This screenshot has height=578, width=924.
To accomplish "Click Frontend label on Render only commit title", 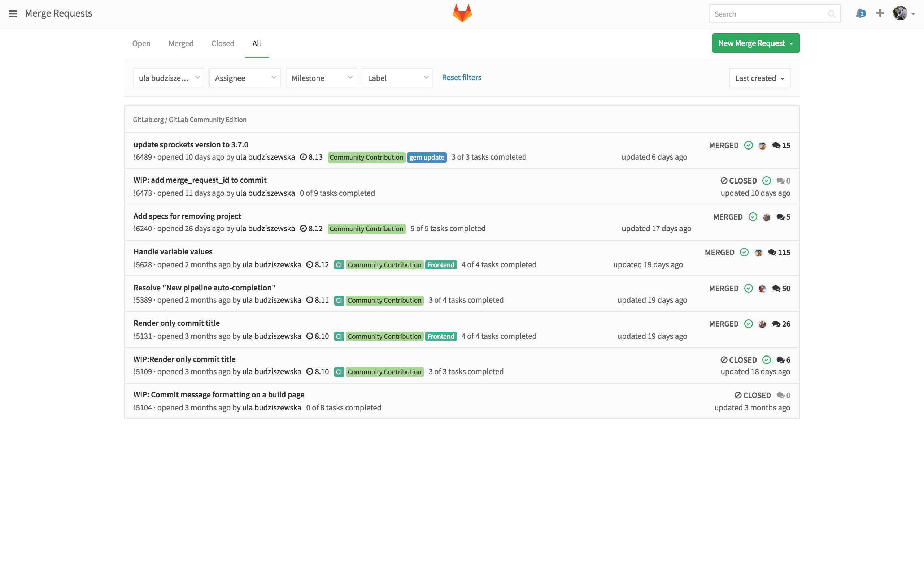I will (x=441, y=336).
